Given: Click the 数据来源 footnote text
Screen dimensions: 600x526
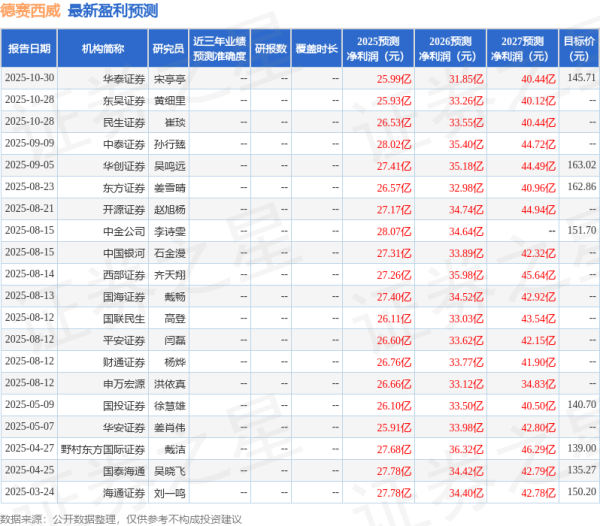Looking at the screenshot, I should point(121,519).
